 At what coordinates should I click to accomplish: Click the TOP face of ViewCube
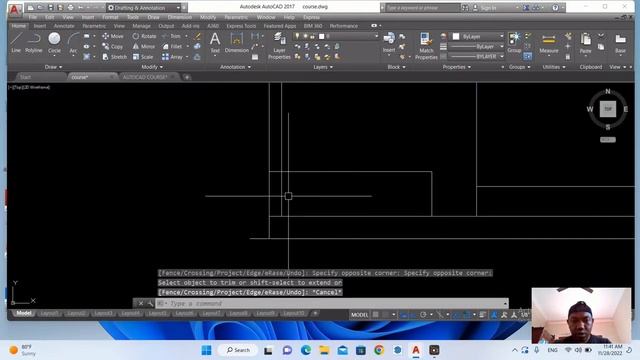608,109
